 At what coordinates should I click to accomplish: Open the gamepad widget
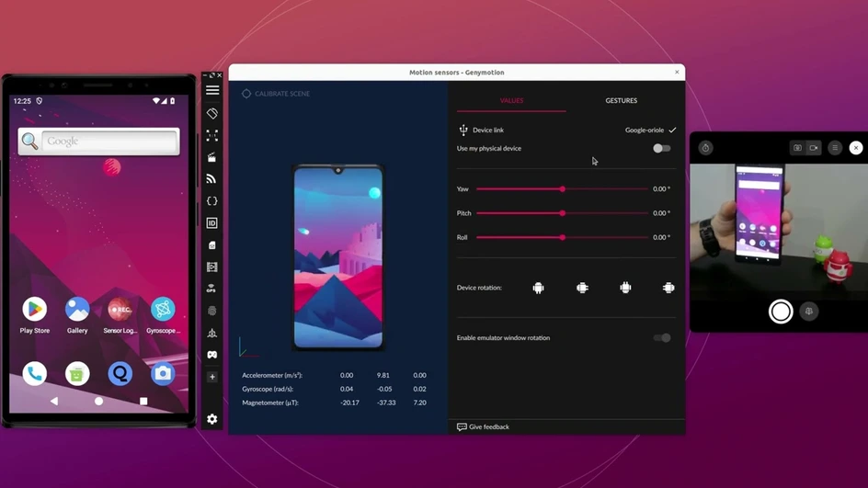pyautogui.click(x=212, y=355)
